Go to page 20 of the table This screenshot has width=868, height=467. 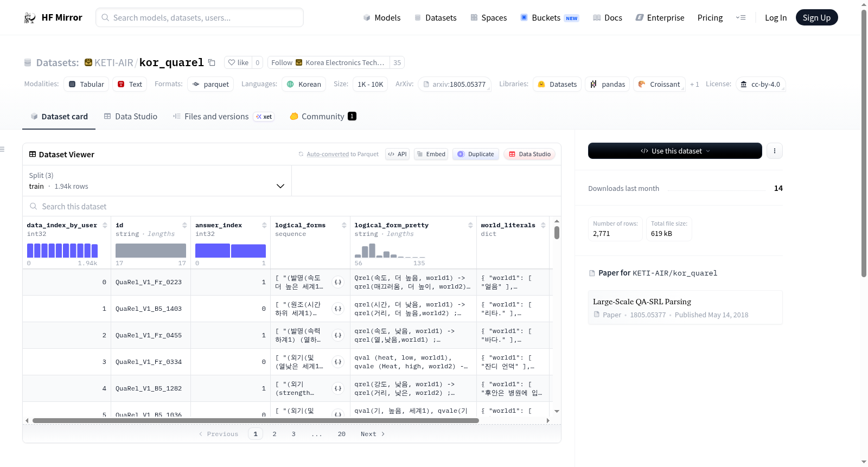[x=342, y=434]
